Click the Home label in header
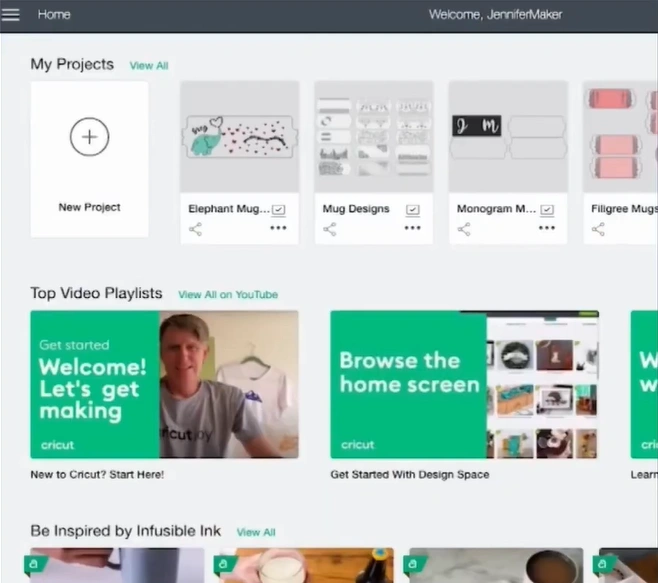658x583 pixels. pos(54,15)
